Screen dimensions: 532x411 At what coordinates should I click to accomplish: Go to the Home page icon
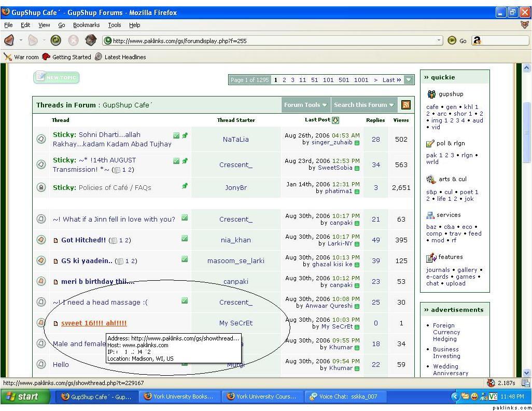point(91,40)
